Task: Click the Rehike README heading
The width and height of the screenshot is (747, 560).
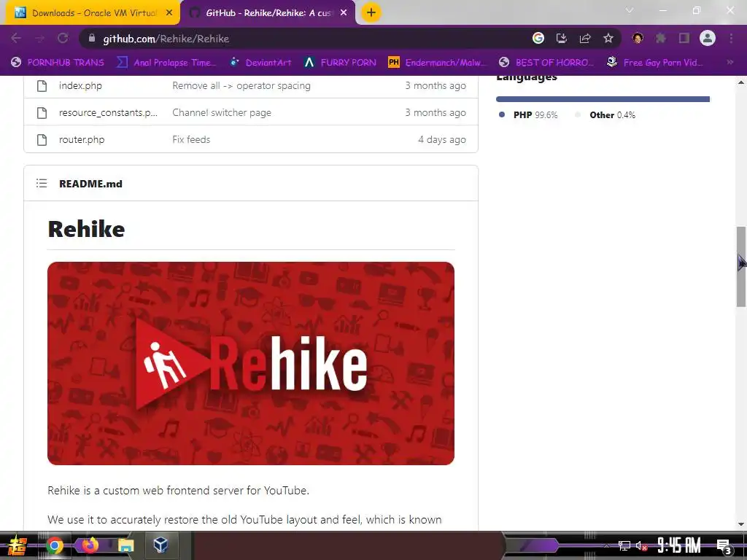Action: point(86,229)
